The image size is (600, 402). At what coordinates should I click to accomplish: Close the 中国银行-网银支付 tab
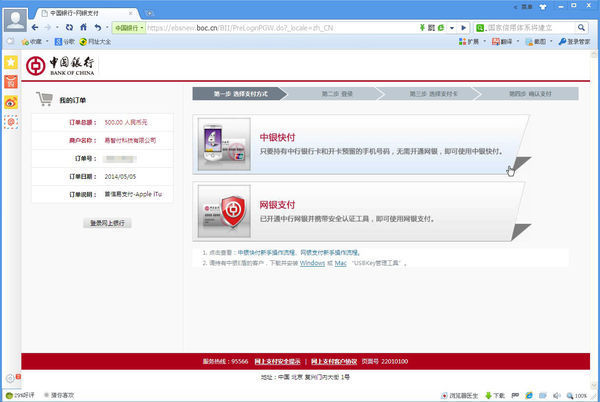coord(130,13)
